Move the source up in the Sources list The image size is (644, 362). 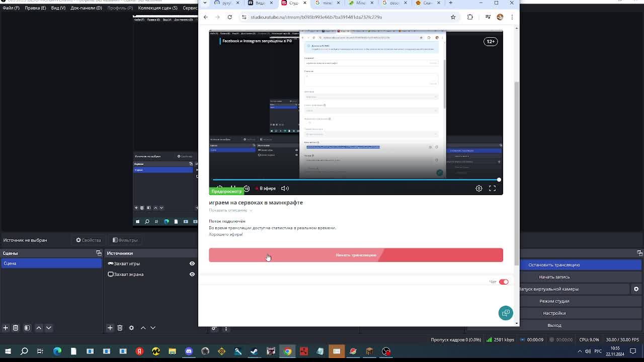click(143, 328)
